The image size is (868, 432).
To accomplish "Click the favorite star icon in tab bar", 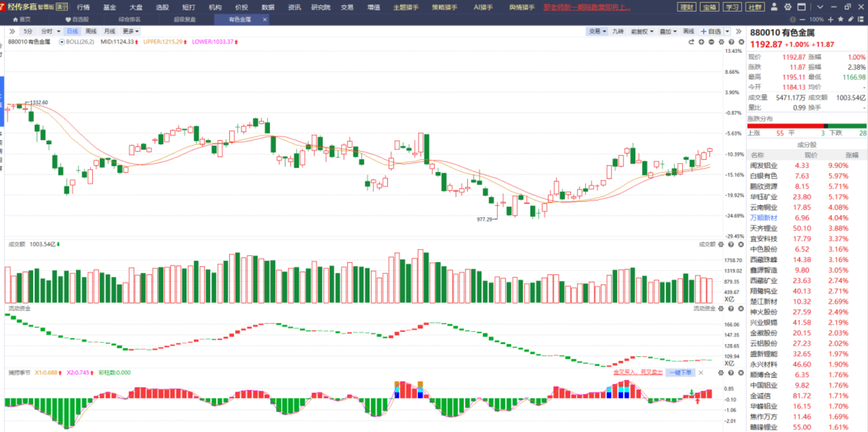I will point(841,19).
